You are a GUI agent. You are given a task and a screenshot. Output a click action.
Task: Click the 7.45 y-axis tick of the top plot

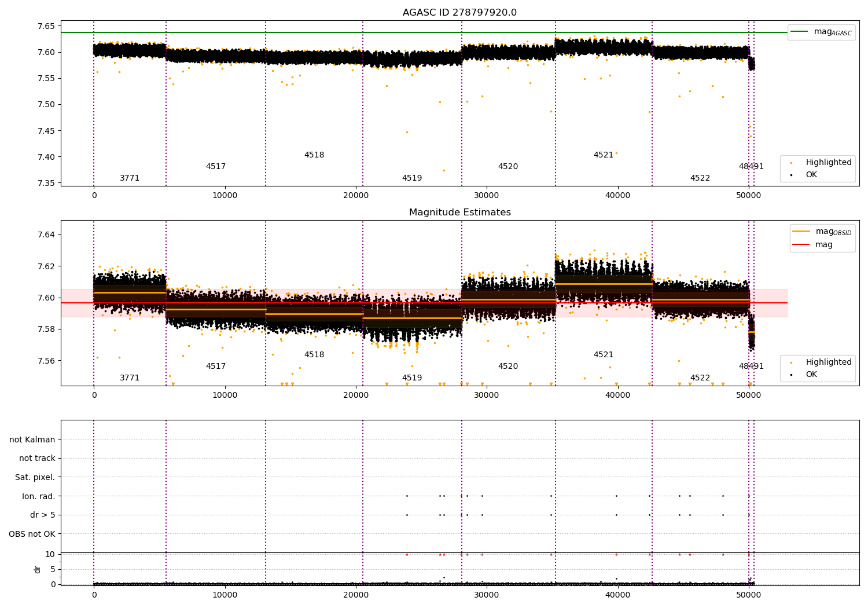coord(46,131)
